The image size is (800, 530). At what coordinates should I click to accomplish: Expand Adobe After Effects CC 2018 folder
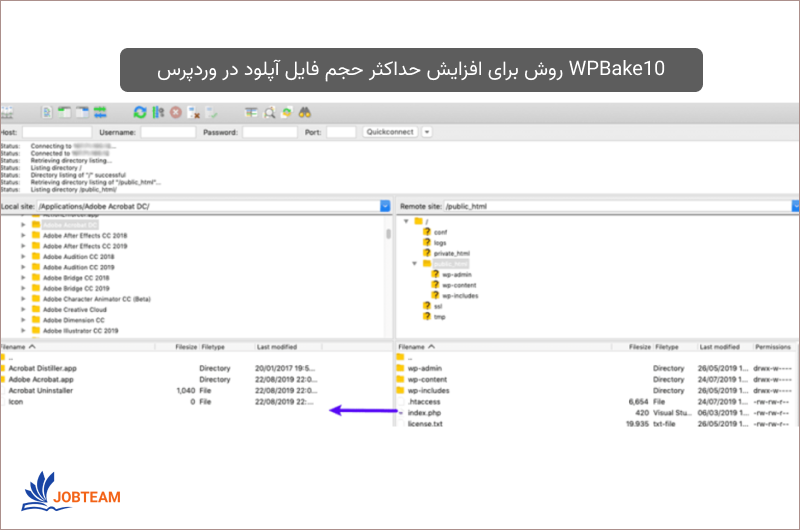click(23, 236)
